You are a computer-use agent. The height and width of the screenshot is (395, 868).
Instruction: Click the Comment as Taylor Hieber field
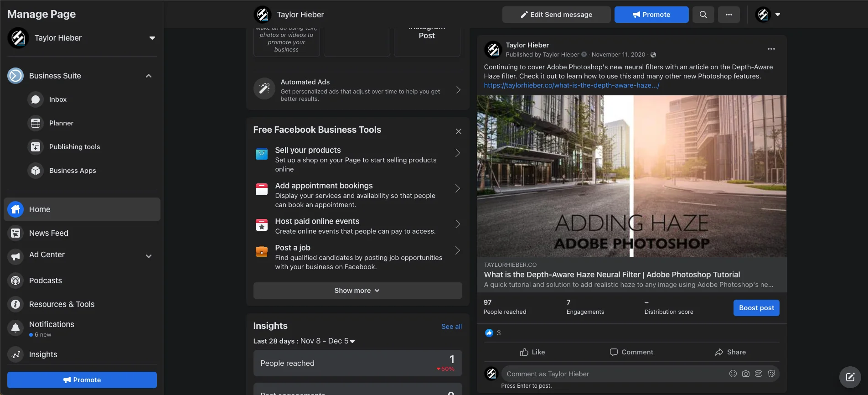615,374
